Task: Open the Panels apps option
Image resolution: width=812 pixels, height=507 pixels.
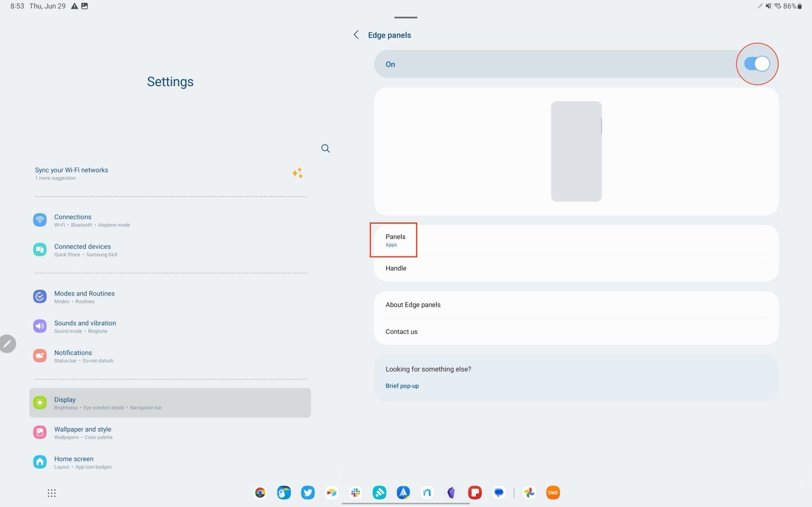Action: [395, 239]
